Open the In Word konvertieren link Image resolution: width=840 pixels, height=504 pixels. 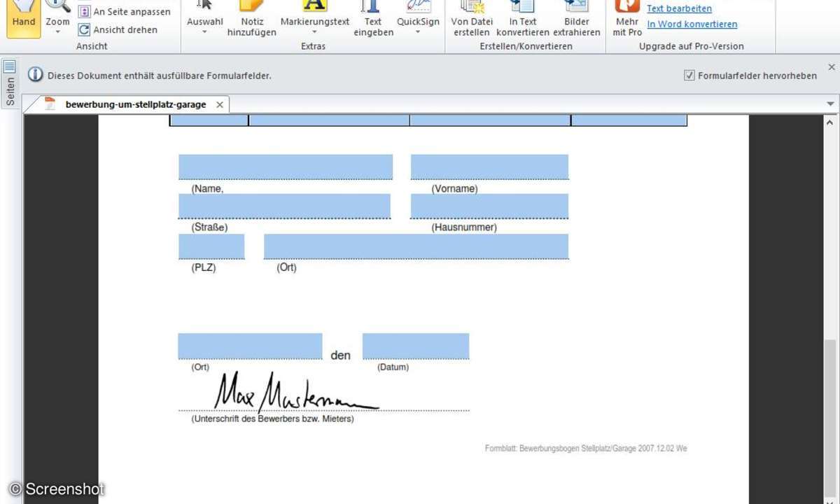pyautogui.click(x=692, y=24)
